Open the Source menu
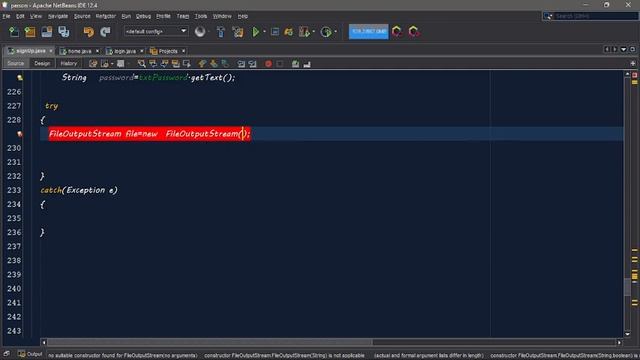Screen dimensions: 640x360 tap(82, 16)
